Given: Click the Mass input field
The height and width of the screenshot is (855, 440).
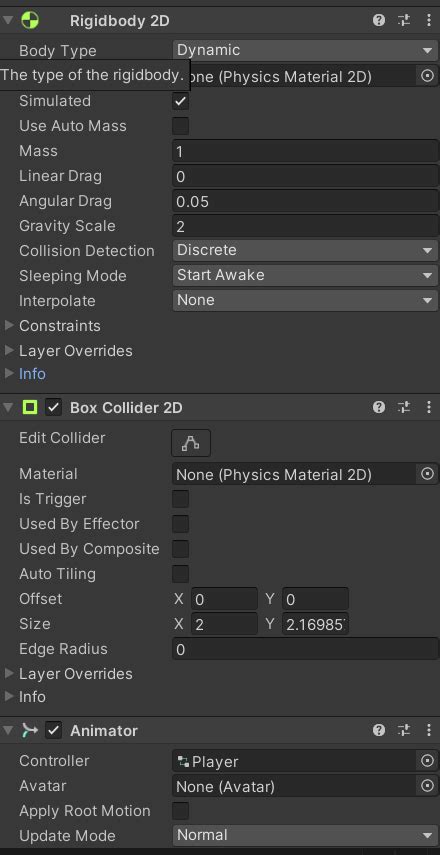Looking at the screenshot, I should coord(305,151).
